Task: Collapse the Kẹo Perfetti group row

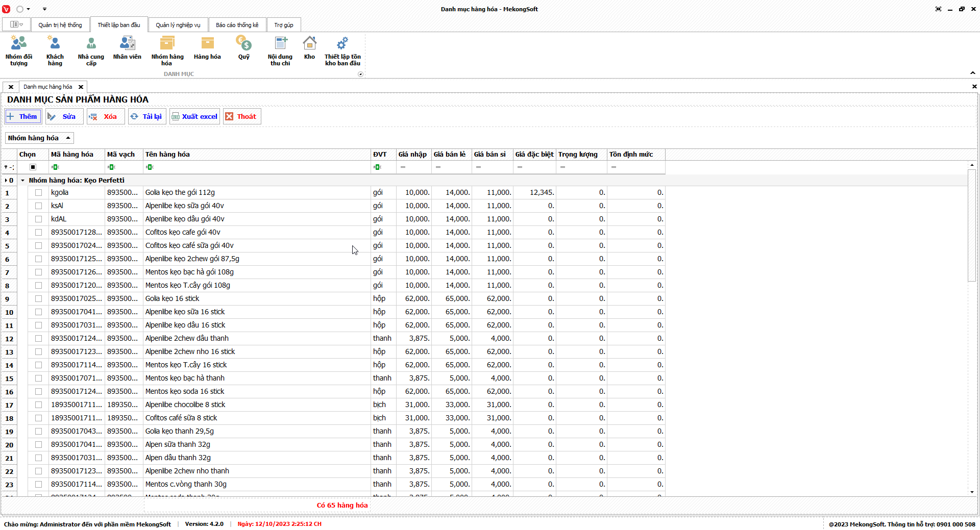Action: [x=23, y=181]
